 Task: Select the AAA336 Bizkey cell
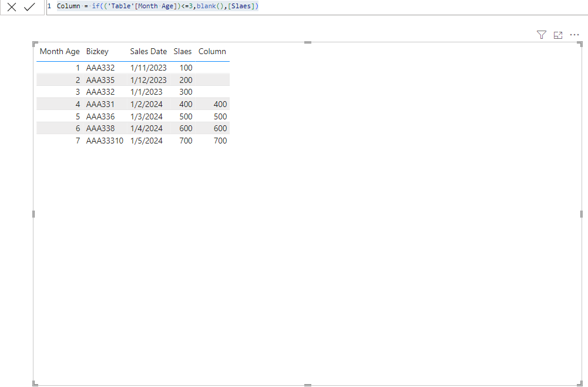coord(100,116)
